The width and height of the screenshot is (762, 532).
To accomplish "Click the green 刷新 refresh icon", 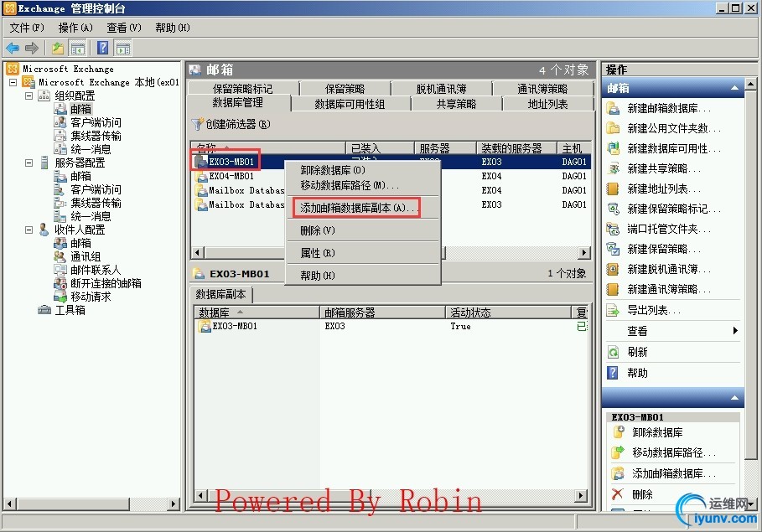I will [x=614, y=352].
